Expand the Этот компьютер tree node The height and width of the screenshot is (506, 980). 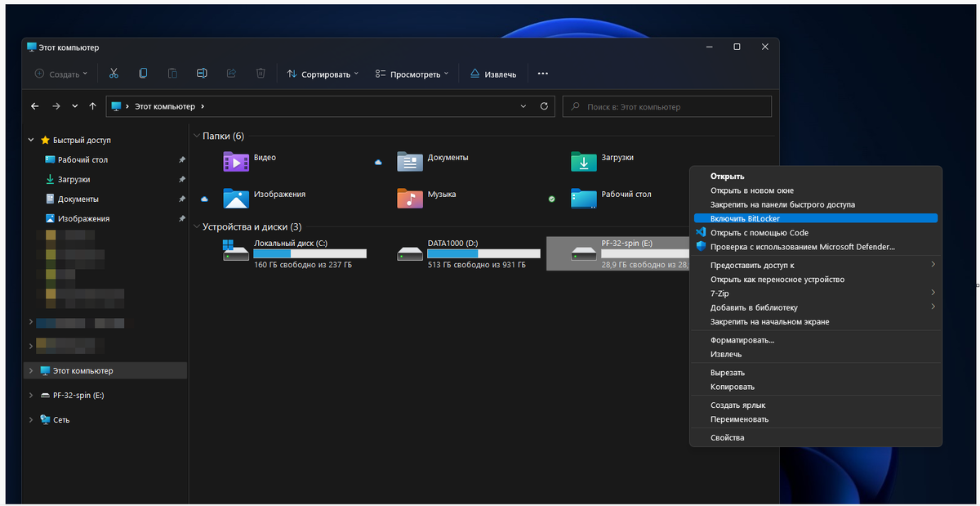32,370
